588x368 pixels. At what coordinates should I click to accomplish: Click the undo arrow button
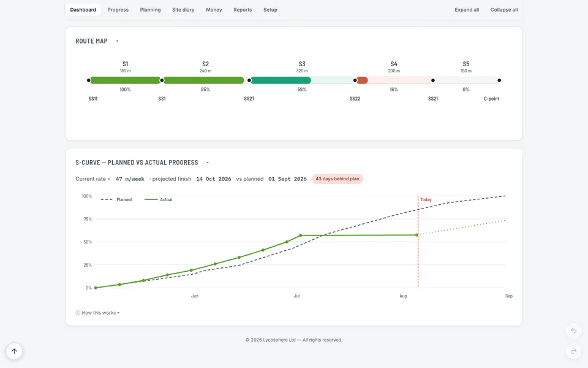tap(573, 331)
